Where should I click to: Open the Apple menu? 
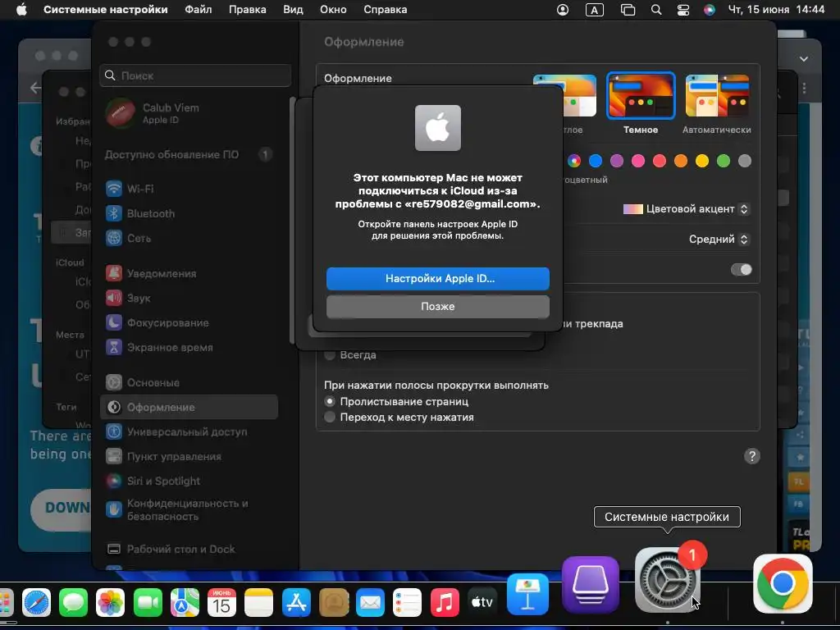[x=21, y=10]
